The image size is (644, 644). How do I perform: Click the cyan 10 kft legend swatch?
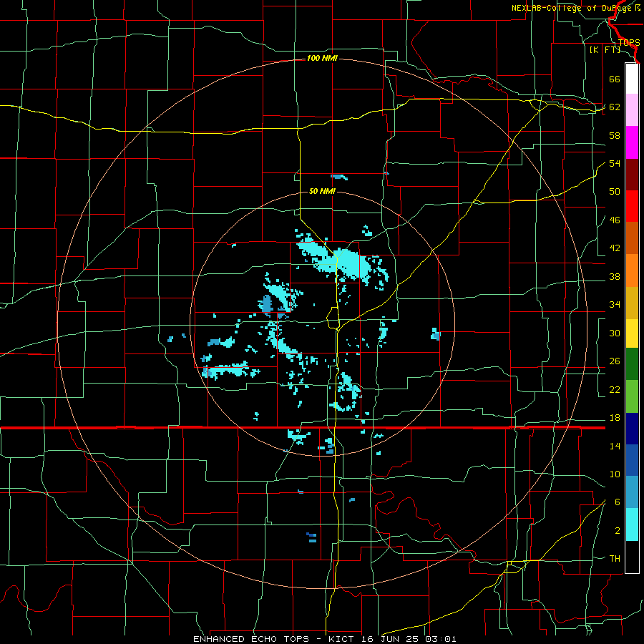tap(632, 525)
